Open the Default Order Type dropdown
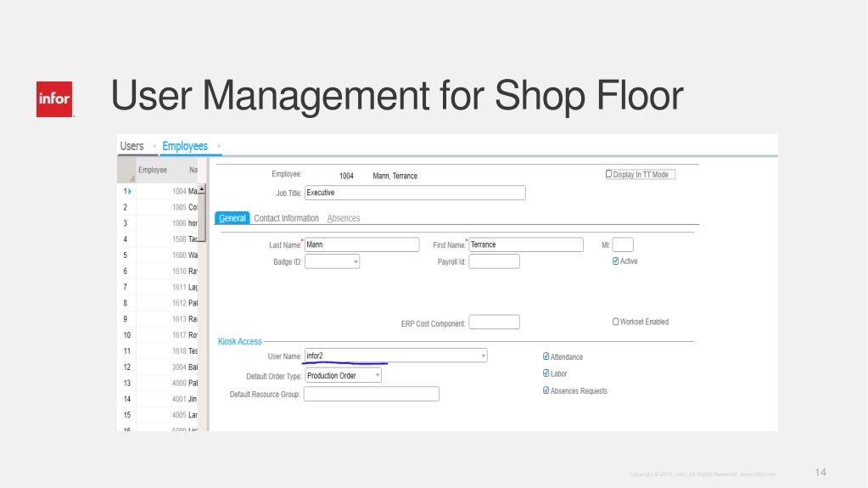Viewport: 868px width, 488px height. pyautogui.click(x=377, y=376)
